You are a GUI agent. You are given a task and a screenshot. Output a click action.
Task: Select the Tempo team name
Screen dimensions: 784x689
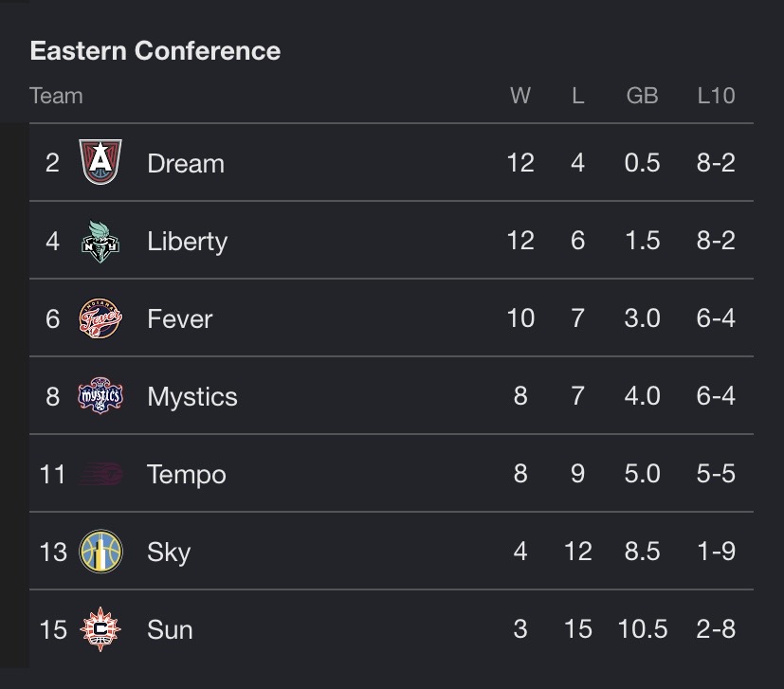[x=187, y=475]
